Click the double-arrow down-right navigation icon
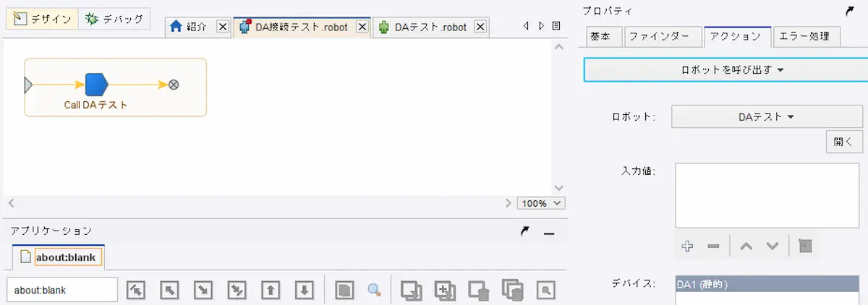This screenshot has width=868, height=305. click(237, 290)
